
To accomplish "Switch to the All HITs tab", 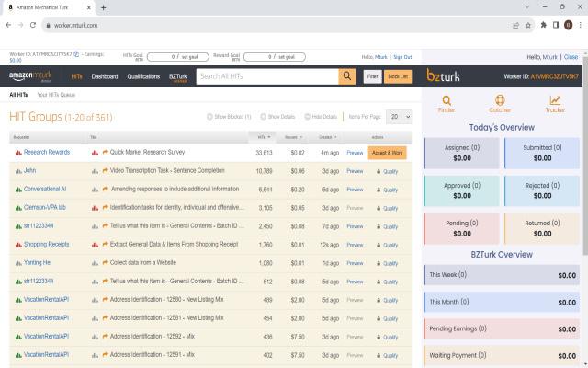I will click(18, 95).
